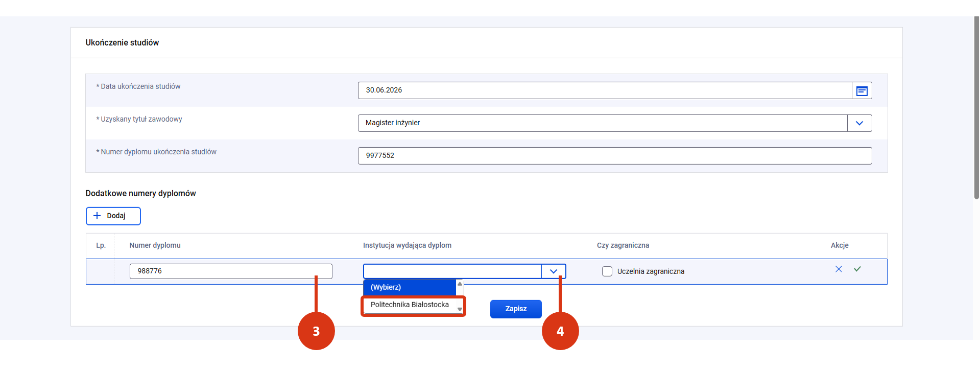This screenshot has height=369, width=980.
Task: Click the Zapisz button
Action: [516, 309]
